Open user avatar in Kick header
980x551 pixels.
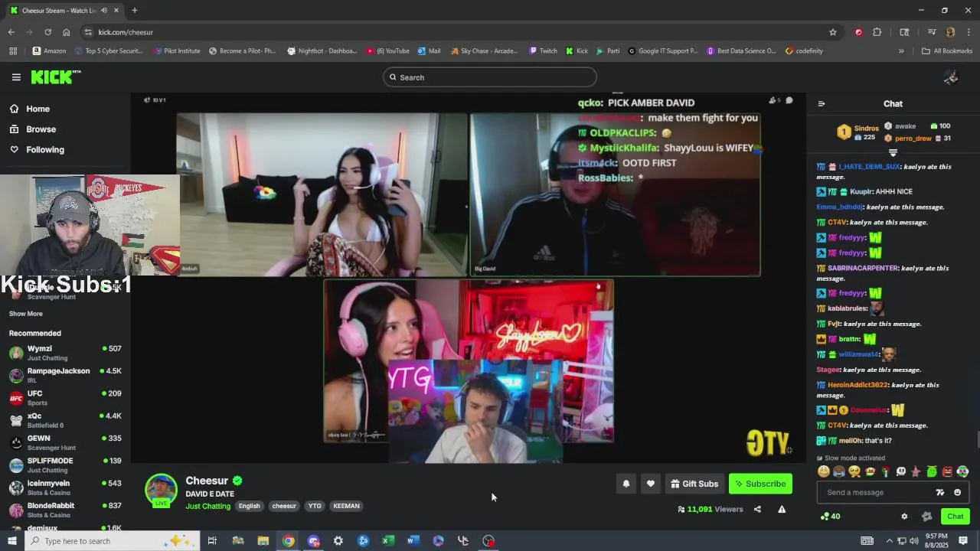(951, 77)
